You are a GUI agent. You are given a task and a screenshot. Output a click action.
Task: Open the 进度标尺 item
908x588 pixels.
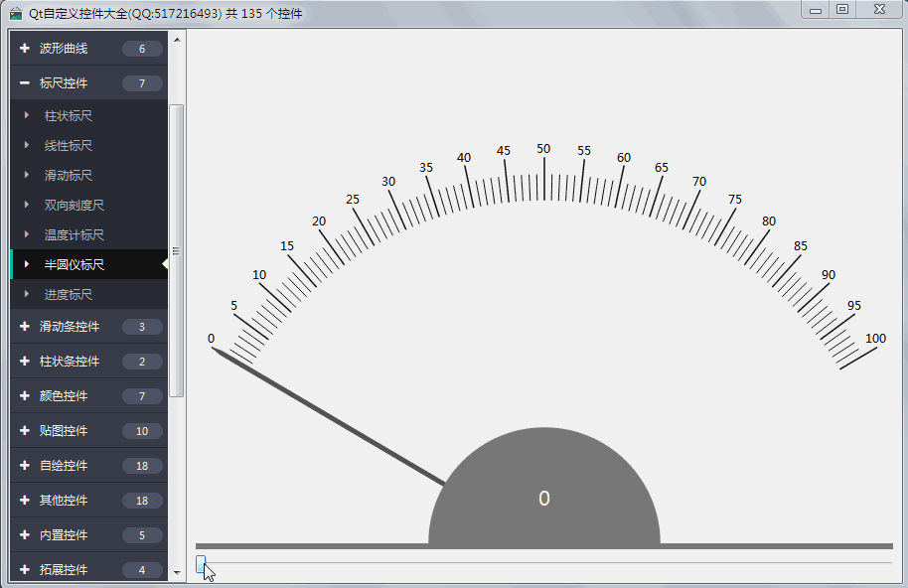68,295
